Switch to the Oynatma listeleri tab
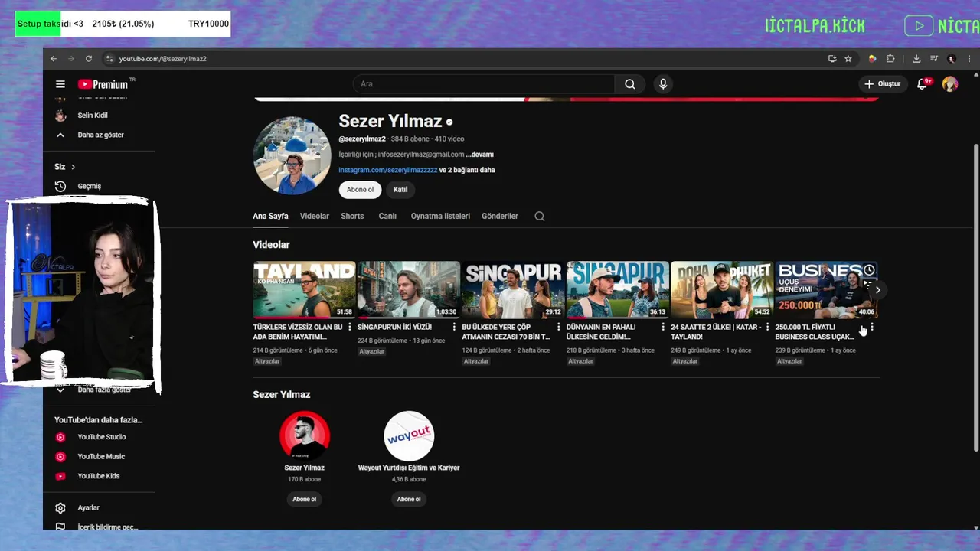The height and width of the screenshot is (551, 980). click(x=440, y=217)
